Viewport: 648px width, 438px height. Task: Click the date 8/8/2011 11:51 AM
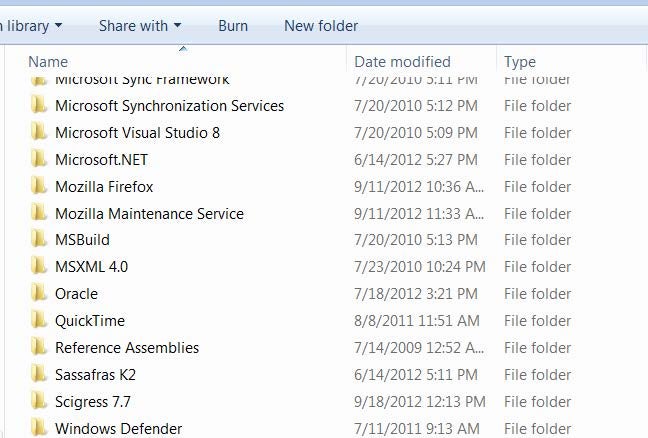[x=417, y=321]
